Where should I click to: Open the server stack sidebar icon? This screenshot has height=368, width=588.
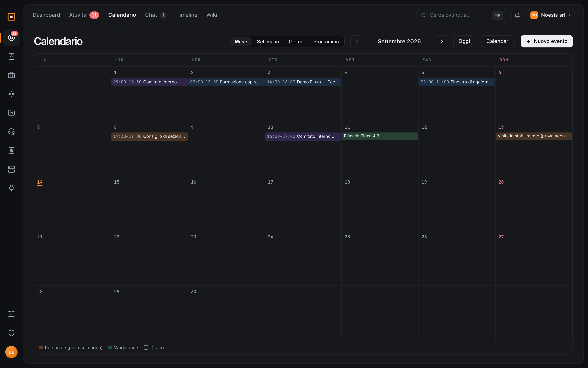click(x=11, y=169)
